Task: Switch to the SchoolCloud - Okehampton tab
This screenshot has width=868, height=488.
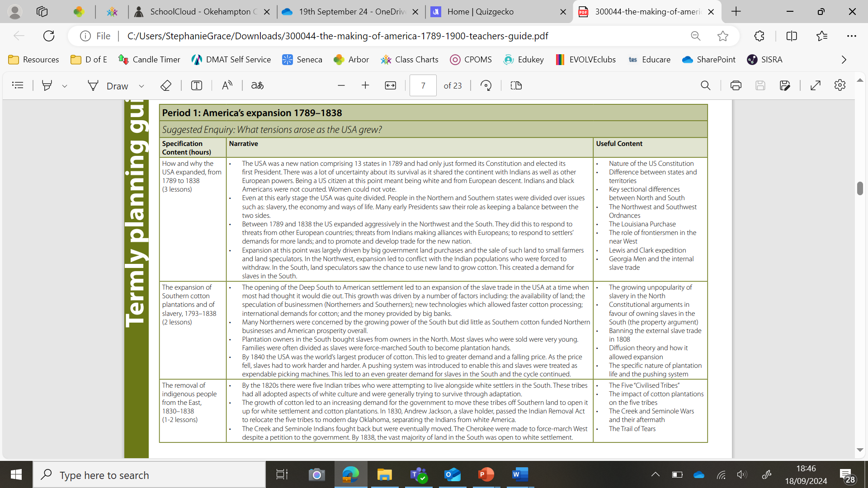Action: pos(203,12)
